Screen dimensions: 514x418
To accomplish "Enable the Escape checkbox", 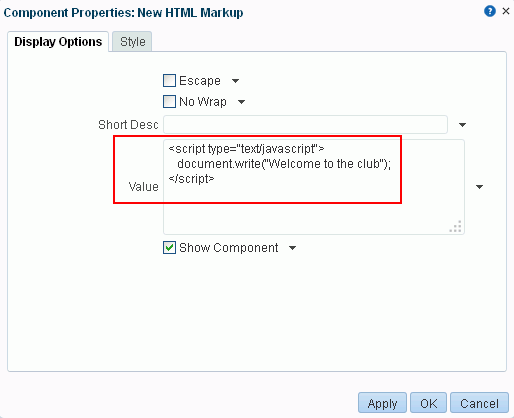I will tap(169, 81).
